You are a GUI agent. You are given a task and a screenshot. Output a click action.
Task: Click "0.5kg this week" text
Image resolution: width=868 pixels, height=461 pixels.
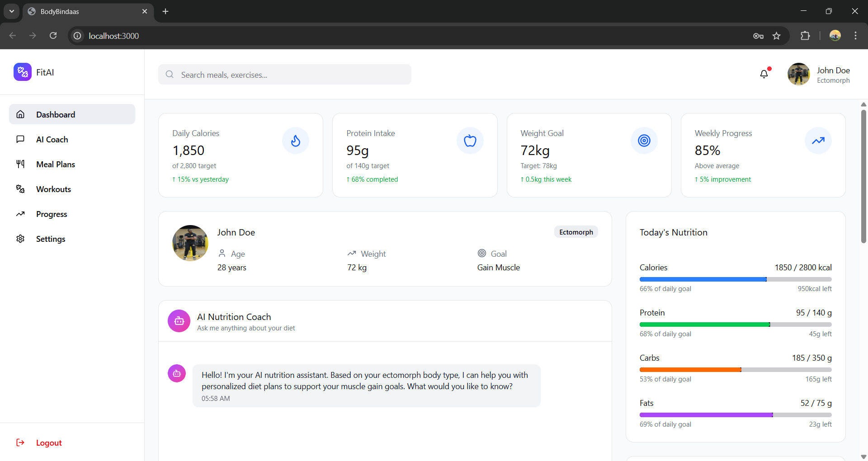pyautogui.click(x=548, y=179)
